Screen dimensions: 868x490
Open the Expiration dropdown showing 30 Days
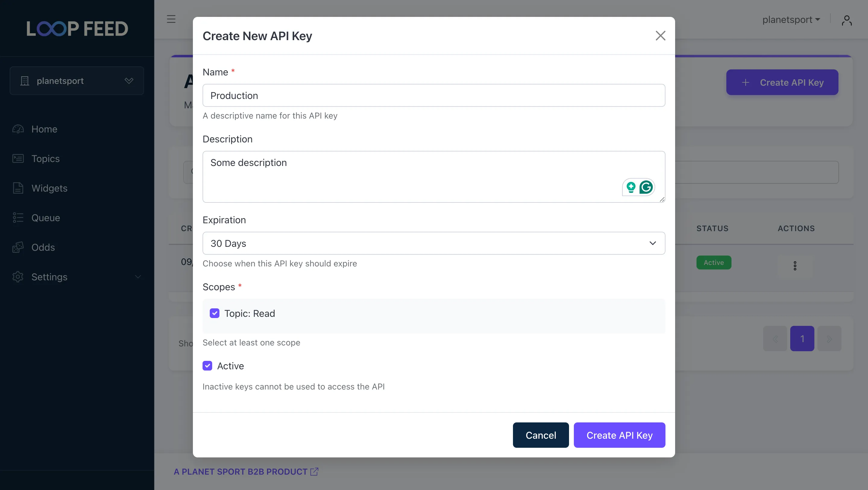click(433, 243)
